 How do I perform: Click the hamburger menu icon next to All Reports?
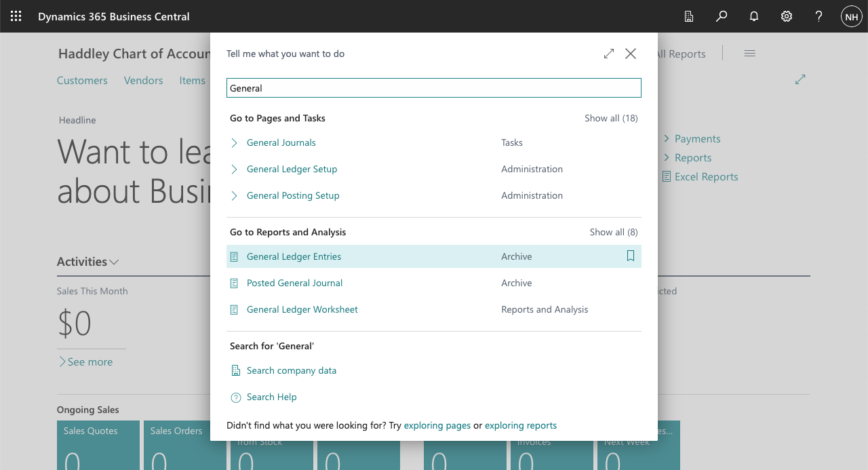[x=750, y=54]
